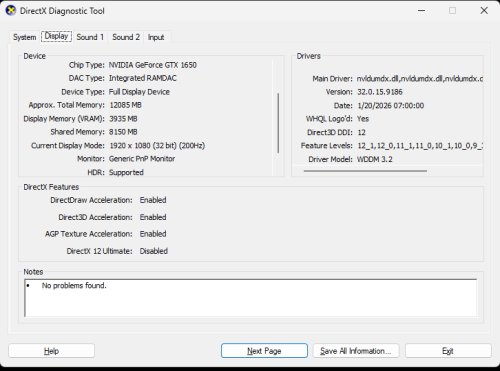Click inside the Notes text box
500x371 pixels.
(x=251, y=298)
